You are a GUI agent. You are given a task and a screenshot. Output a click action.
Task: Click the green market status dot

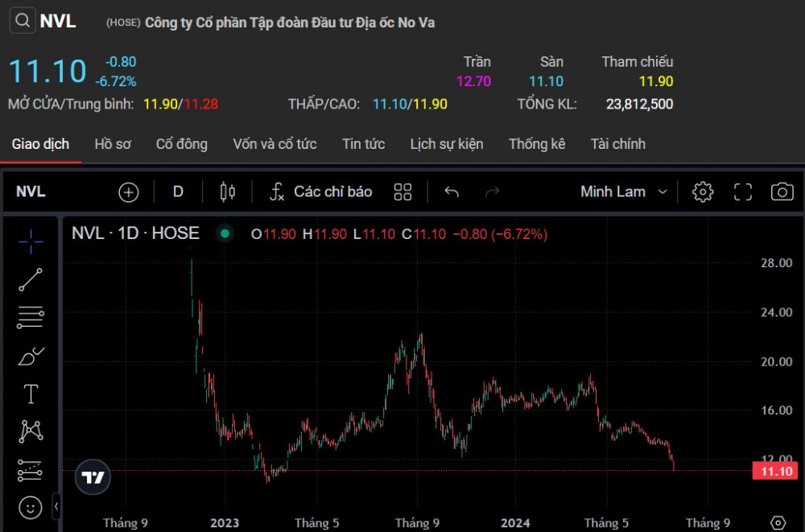225,233
